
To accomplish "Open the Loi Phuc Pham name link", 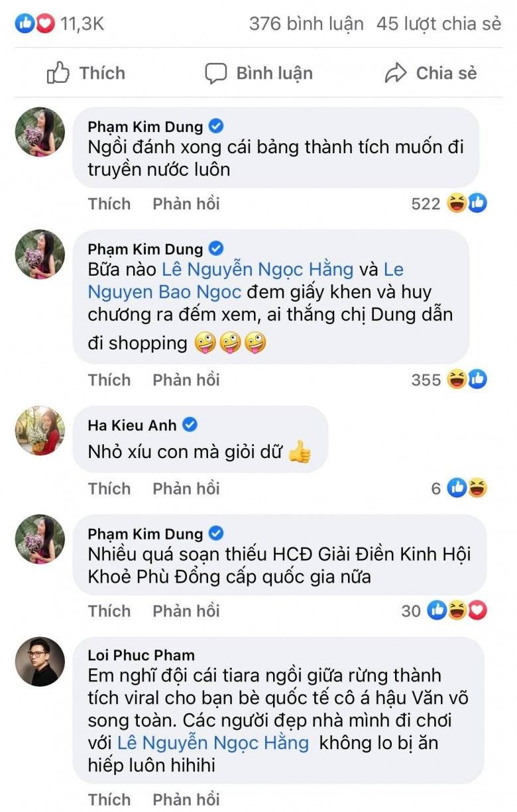I will tap(141, 655).
